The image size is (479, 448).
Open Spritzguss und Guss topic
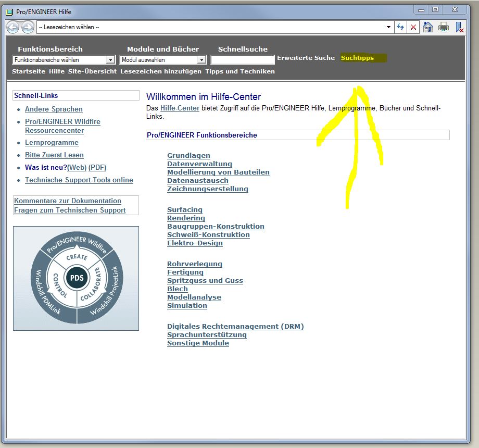coord(205,281)
